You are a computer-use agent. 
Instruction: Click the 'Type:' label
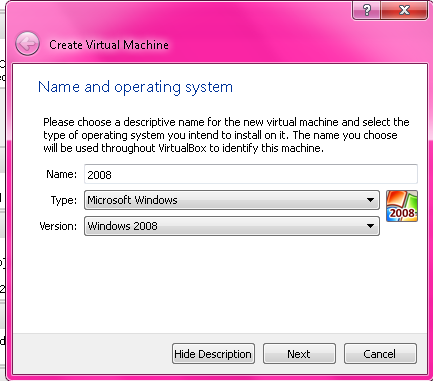64,200
